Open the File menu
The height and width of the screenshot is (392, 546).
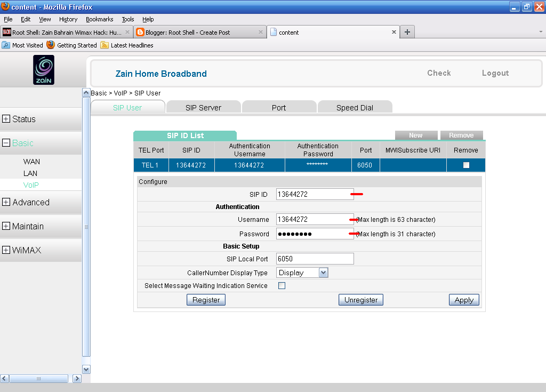(x=8, y=19)
